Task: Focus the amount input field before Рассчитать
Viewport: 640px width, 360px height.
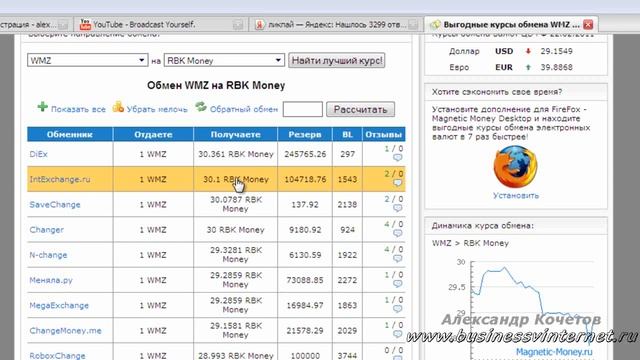Action: [303, 109]
